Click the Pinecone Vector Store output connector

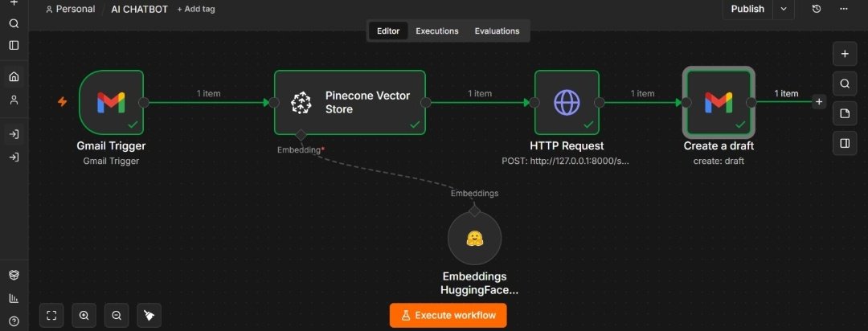[426, 102]
